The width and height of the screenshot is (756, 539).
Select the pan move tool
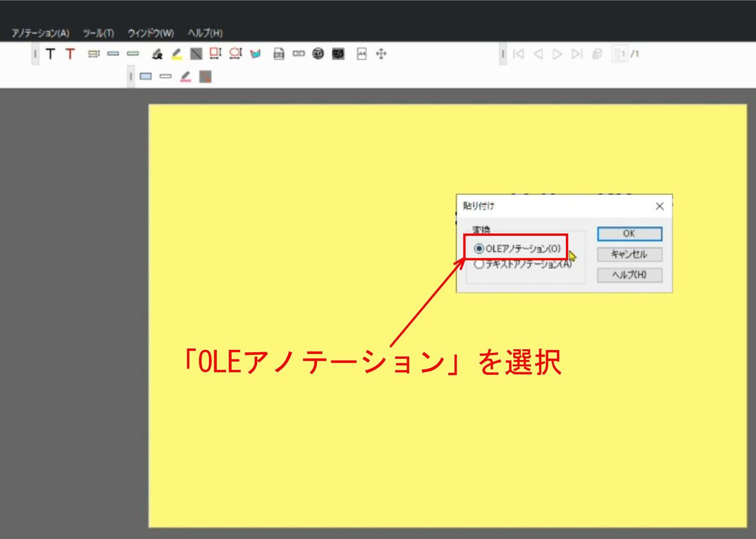pyautogui.click(x=380, y=54)
